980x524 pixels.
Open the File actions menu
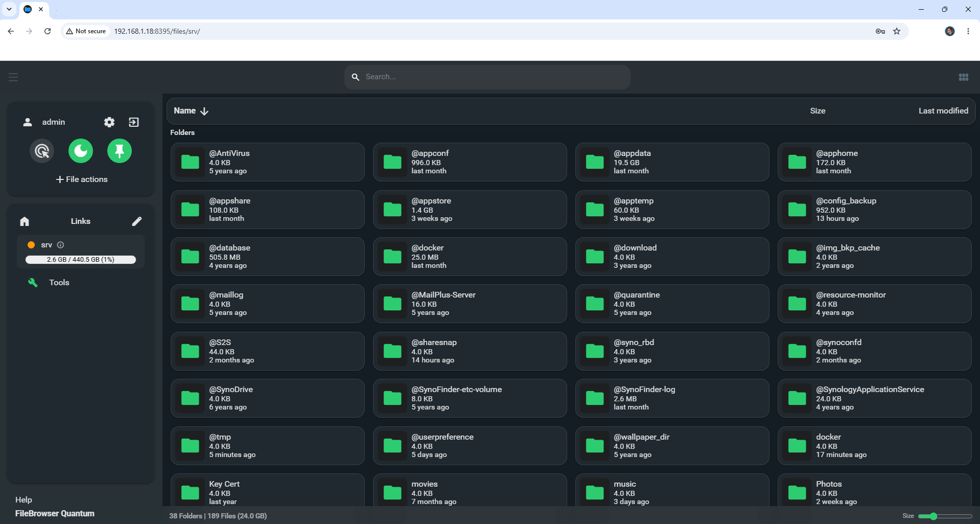[82, 179]
